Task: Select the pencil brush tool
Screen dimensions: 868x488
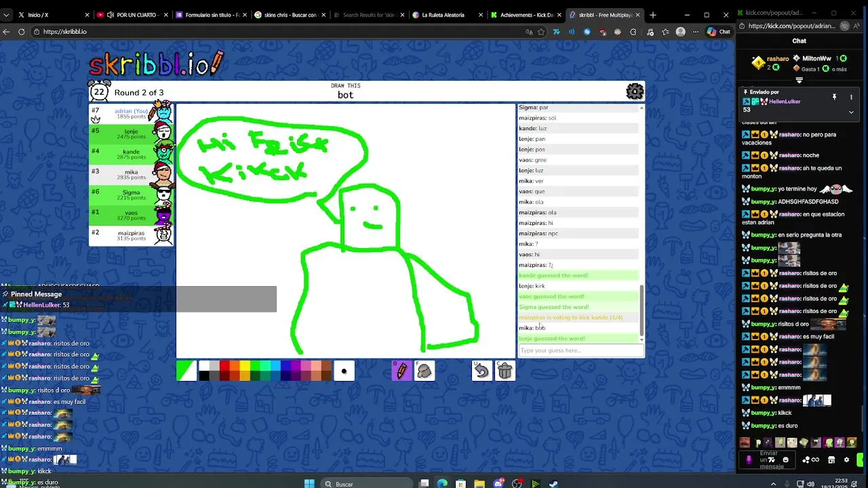Action: [x=401, y=371]
